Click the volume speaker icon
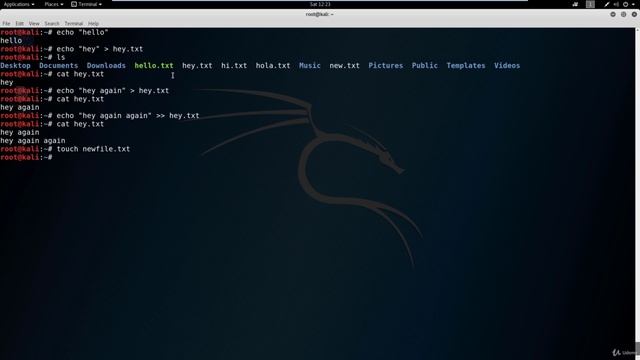 [616, 4]
